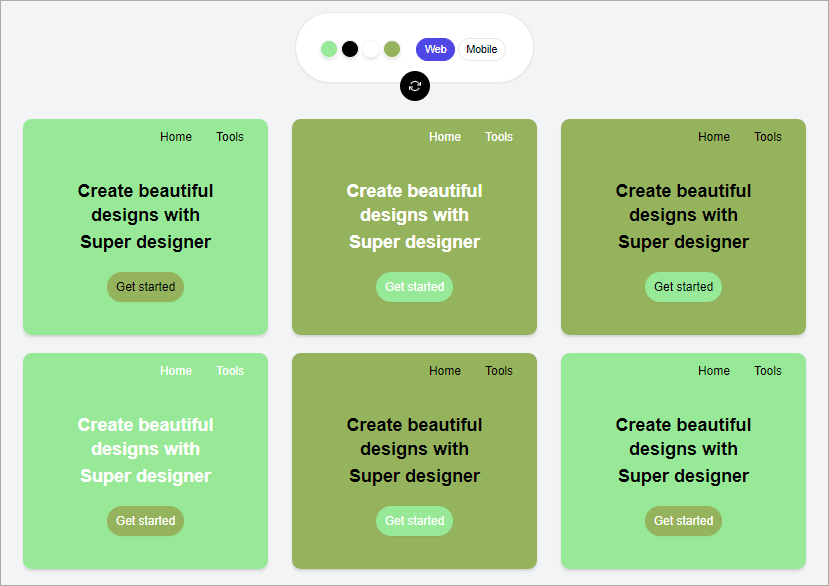Switch to Mobile preview mode
This screenshot has height=586, width=829.
(x=482, y=48)
